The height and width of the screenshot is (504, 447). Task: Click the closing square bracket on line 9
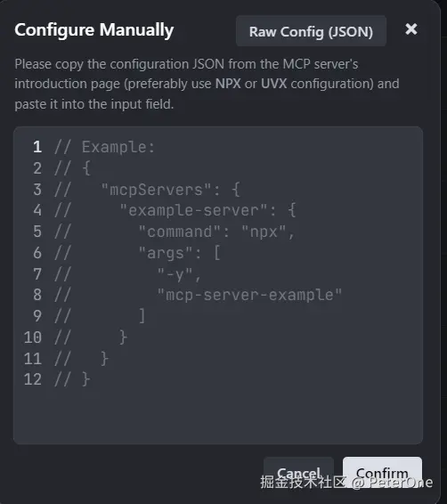coord(142,315)
